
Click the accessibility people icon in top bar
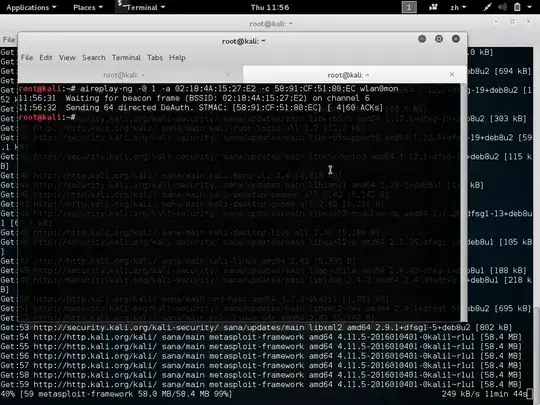pyautogui.click(x=433, y=7)
